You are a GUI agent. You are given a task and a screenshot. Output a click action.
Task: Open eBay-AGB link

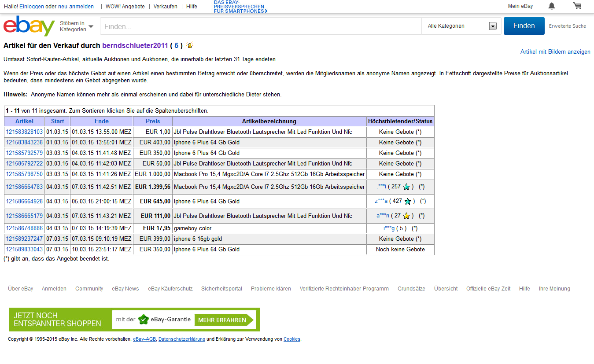click(144, 339)
